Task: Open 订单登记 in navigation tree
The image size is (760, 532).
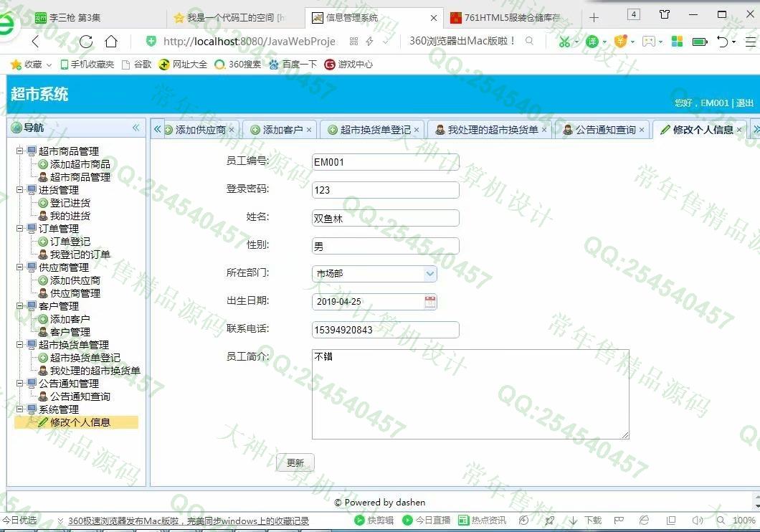Action: point(64,242)
